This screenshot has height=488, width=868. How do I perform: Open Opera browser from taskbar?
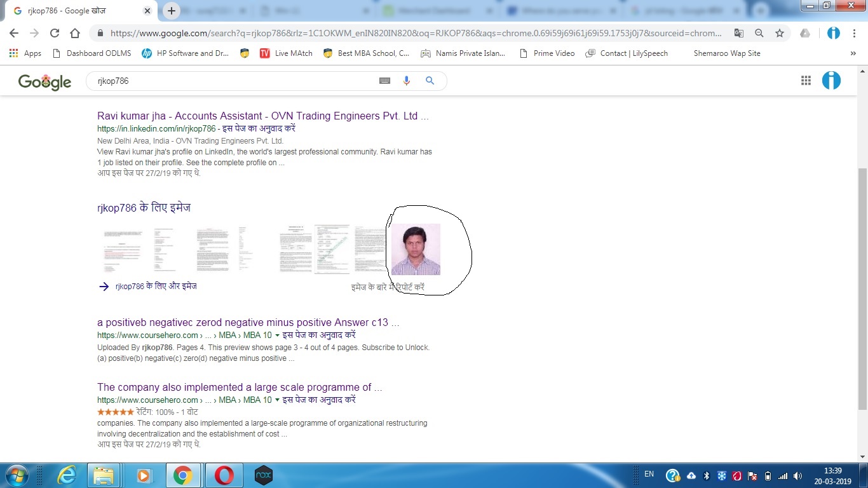click(224, 475)
